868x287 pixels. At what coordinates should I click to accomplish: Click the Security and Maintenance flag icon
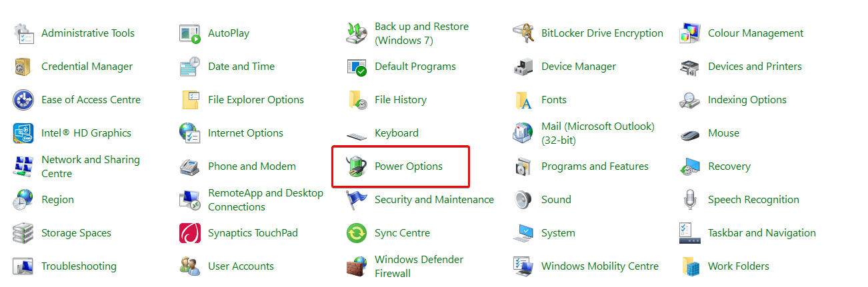pyautogui.click(x=357, y=200)
